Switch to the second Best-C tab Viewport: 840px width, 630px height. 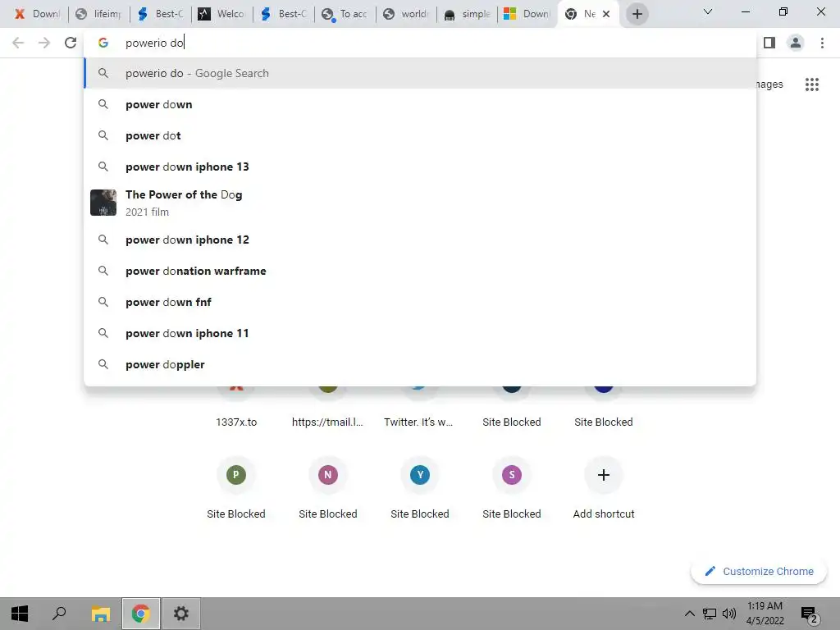pyautogui.click(x=283, y=14)
